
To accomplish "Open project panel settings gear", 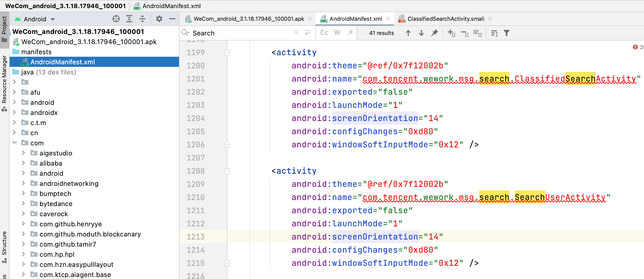I will [x=159, y=19].
